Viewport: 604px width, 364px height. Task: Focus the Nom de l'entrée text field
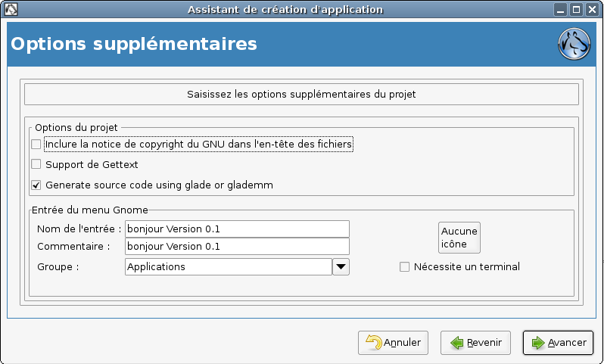pyautogui.click(x=237, y=229)
